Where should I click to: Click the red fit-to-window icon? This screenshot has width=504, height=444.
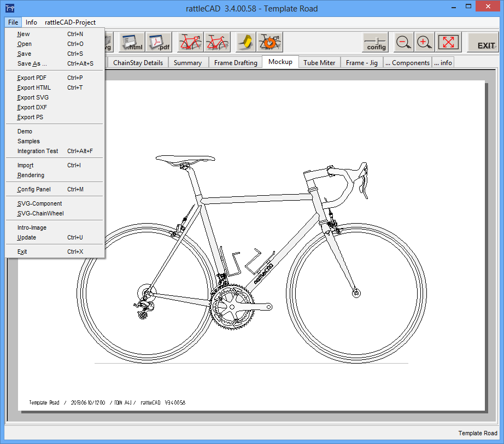point(448,42)
